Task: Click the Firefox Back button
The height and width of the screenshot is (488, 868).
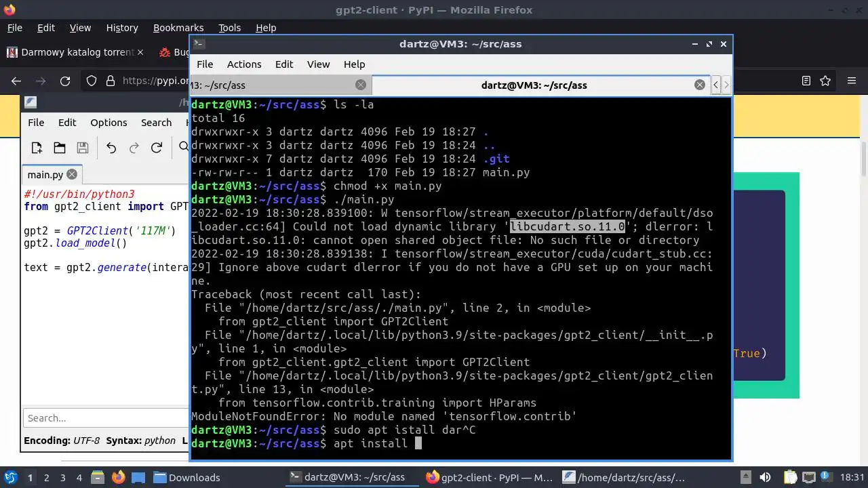Action: 16,81
